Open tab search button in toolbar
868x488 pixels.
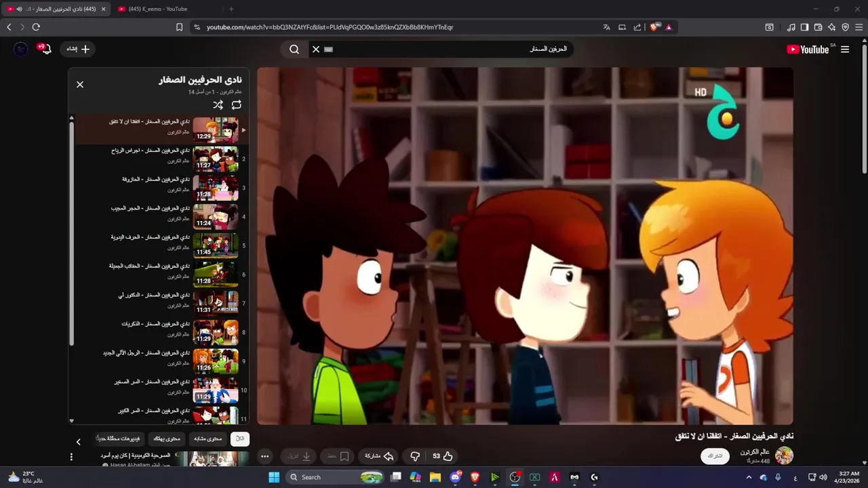pyautogui.click(x=770, y=27)
